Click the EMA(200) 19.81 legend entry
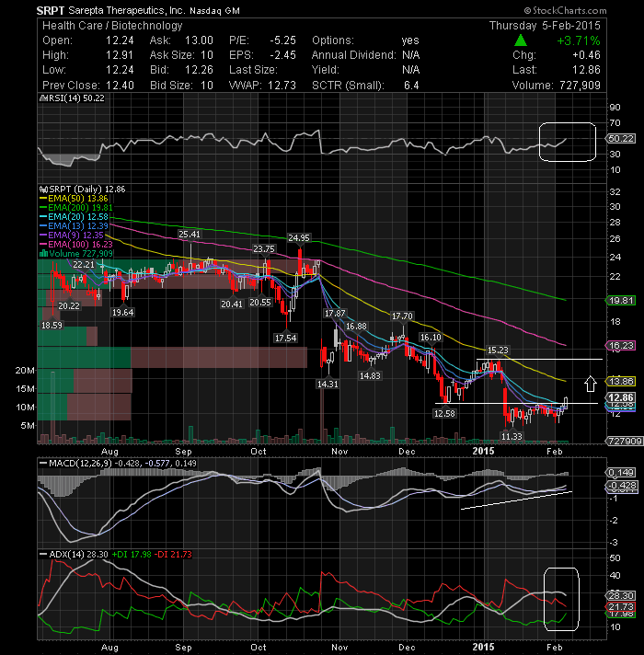This screenshot has width=644, height=655. 76,208
